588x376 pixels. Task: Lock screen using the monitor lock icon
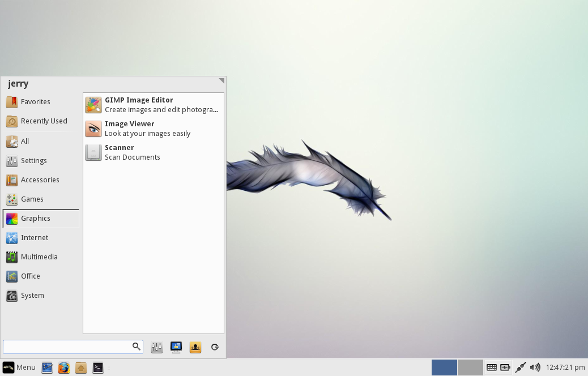coord(176,347)
